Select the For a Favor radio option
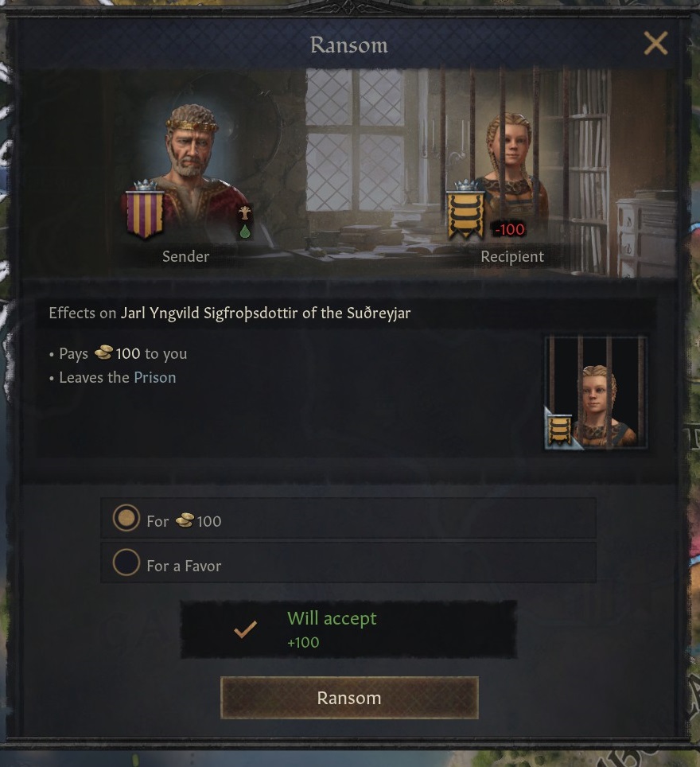The image size is (700, 767). point(126,562)
